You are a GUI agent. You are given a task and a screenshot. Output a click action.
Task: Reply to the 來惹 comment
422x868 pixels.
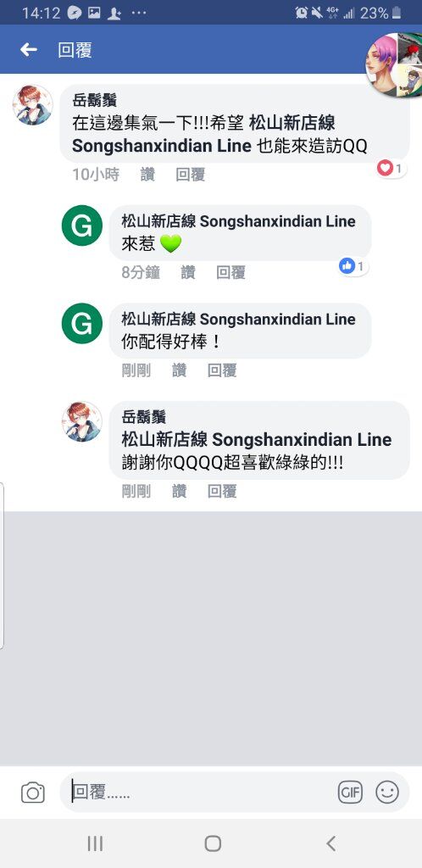click(x=230, y=272)
